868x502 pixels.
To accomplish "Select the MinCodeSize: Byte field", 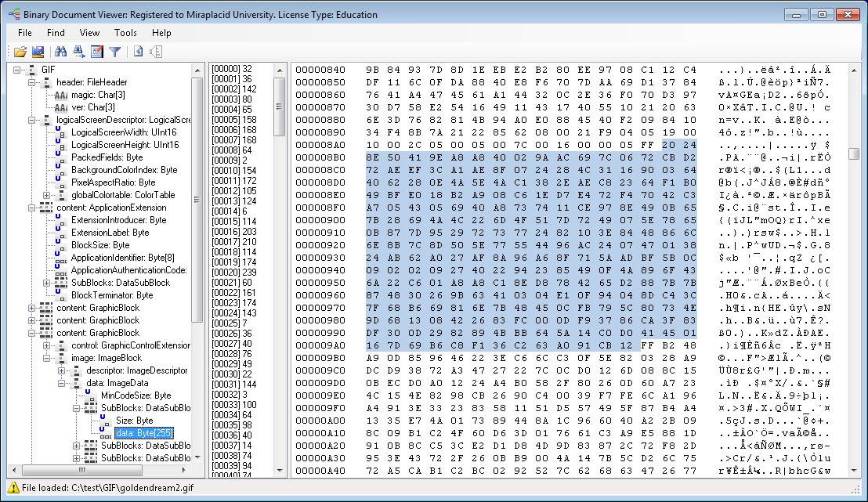I will 136,395.
